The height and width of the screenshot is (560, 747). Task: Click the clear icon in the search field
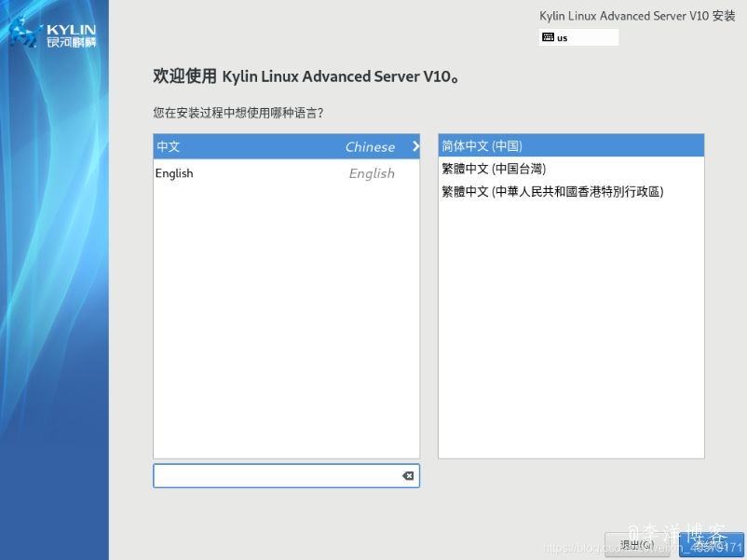pos(407,475)
